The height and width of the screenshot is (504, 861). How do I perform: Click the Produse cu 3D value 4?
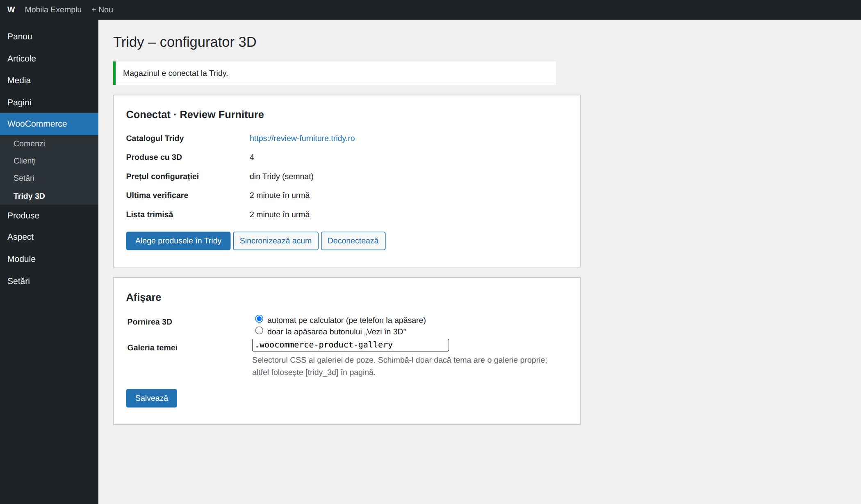click(x=252, y=157)
